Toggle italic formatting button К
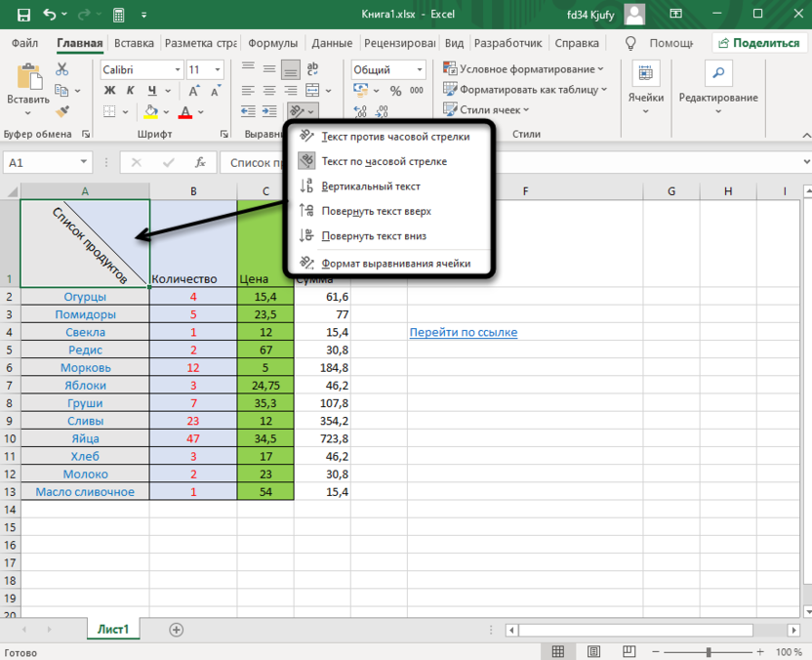Image resolution: width=812 pixels, height=660 pixels. (131, 91)
